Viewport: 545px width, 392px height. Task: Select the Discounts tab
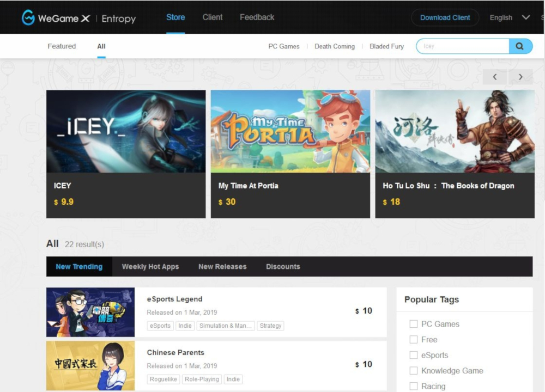coord(283,267)
